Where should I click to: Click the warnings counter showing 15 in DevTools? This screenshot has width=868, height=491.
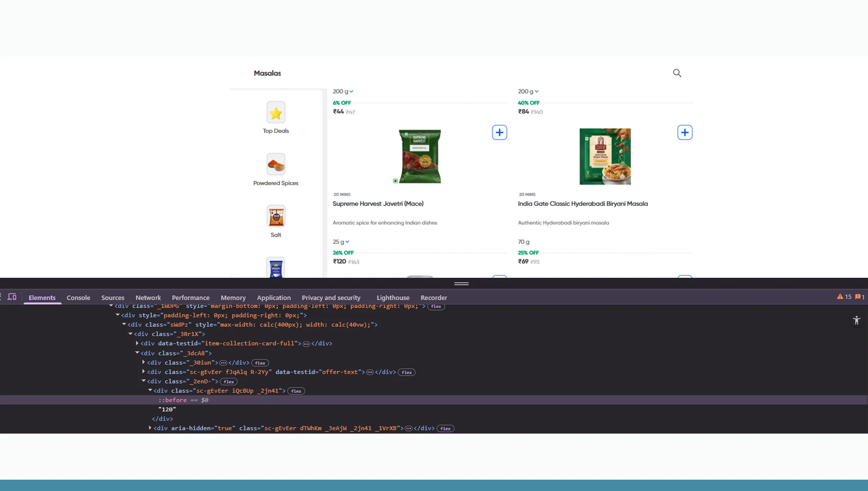pos(845,297)
